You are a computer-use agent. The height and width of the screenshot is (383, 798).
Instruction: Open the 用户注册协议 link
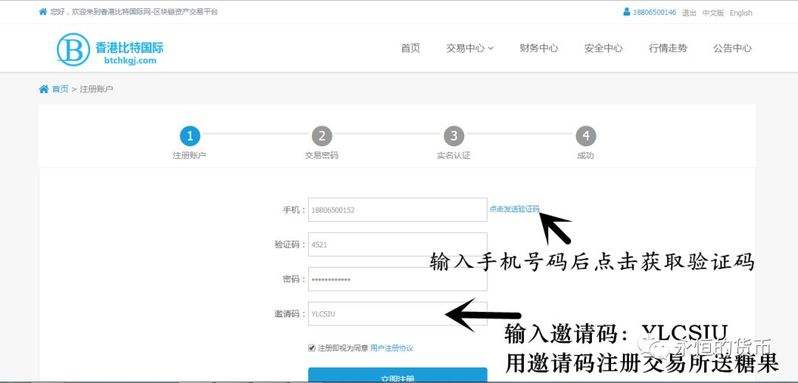tap(391, 348)
